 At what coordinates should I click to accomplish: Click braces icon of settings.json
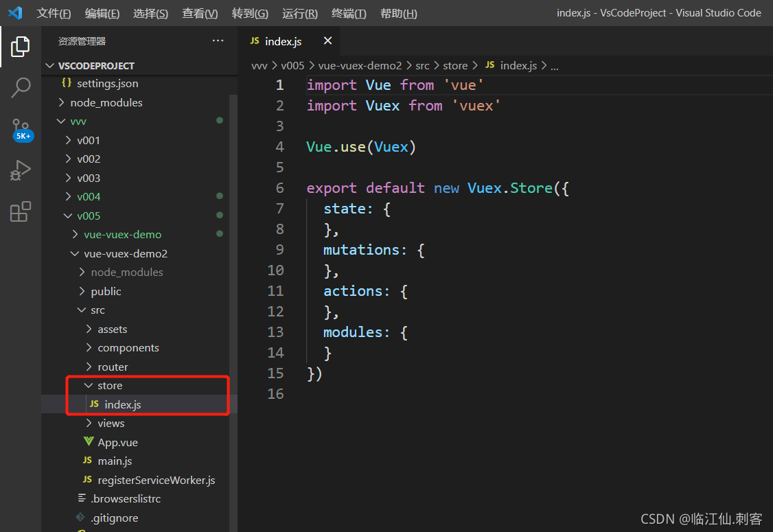coord(67,83)
